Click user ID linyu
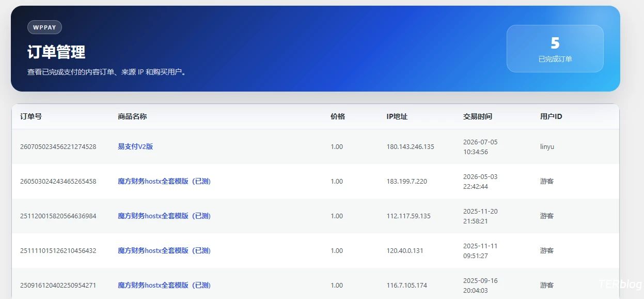644x299 pixels. [547, 146]
